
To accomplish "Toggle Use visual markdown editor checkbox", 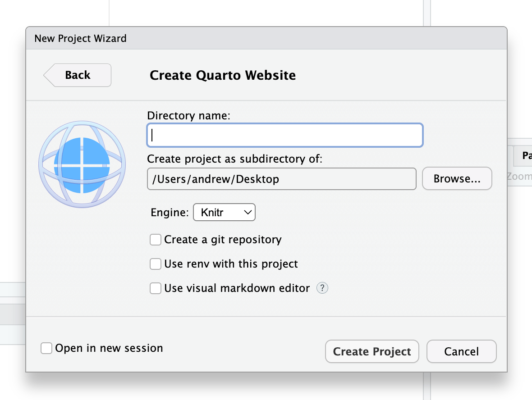I will [156, 288].
